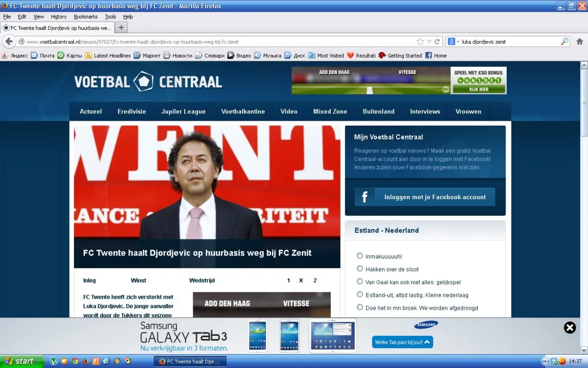Open the URL history dropdown arrow
Viewport: 588px width, 368px height.
429,42
